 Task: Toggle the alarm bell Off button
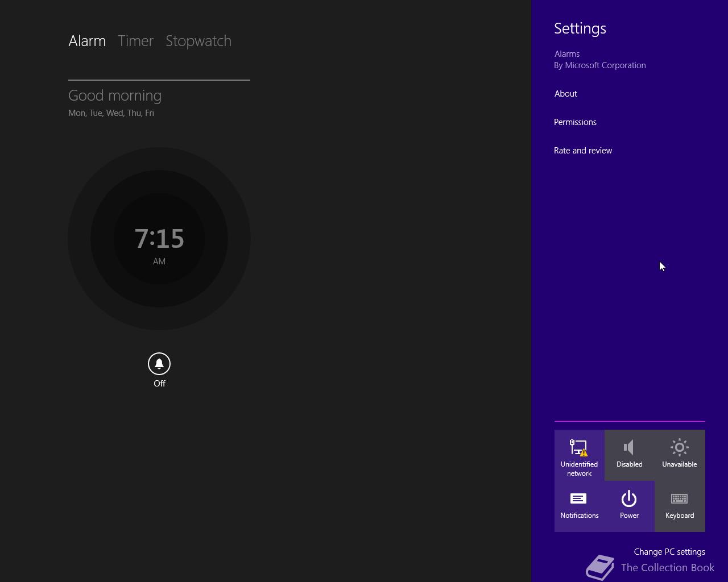tap(159, 364)
